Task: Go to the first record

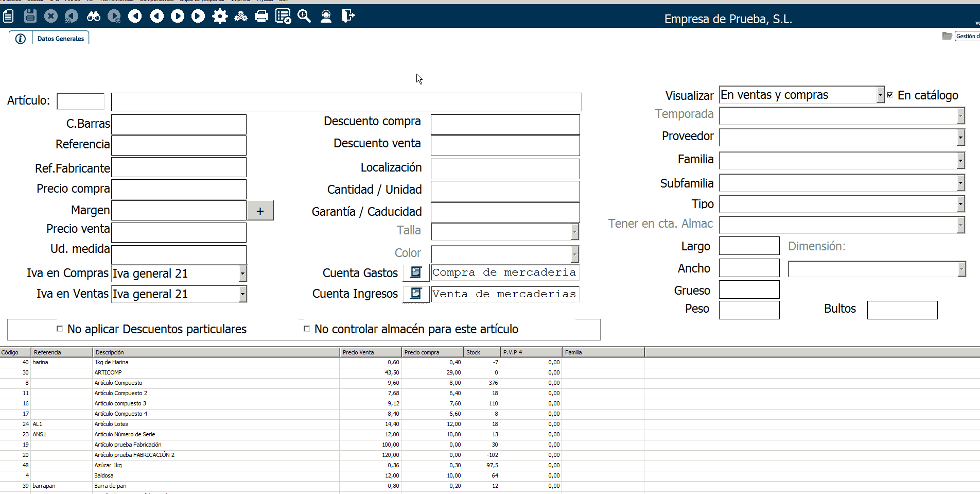Action: 135,16
